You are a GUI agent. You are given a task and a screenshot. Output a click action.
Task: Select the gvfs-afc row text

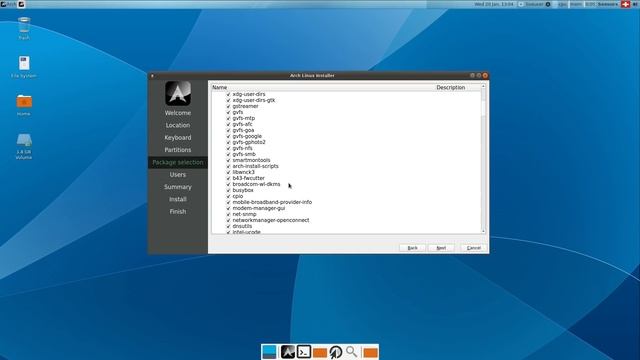[x=242, y=124]
